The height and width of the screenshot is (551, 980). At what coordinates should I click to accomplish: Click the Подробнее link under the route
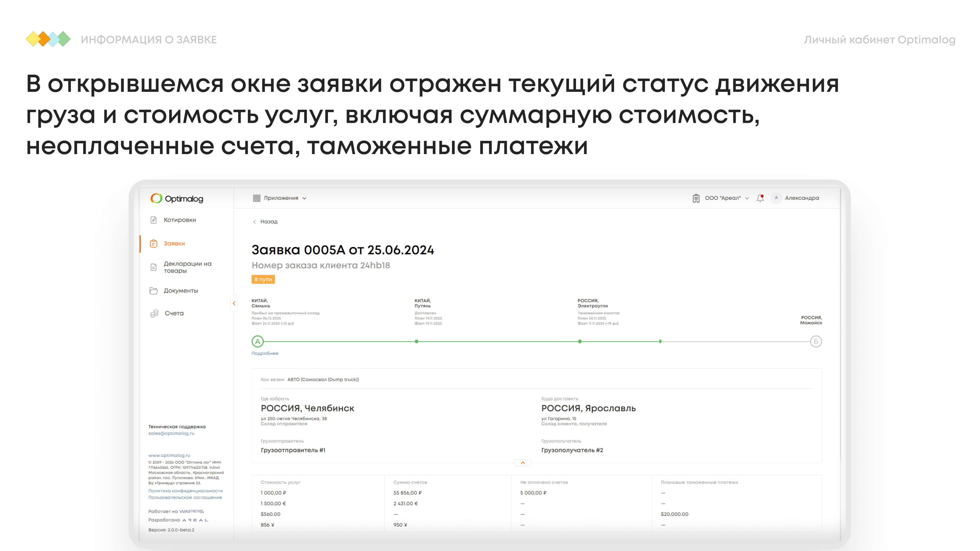point(265,353)
